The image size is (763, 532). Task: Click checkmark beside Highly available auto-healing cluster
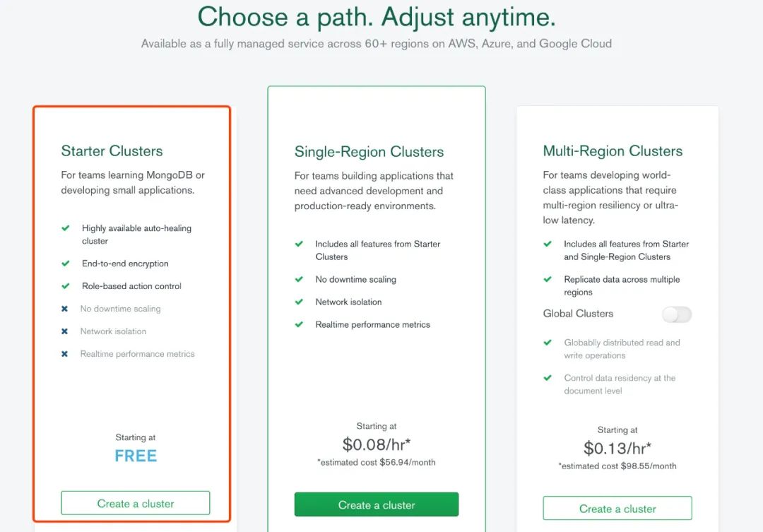click(65, 227)
